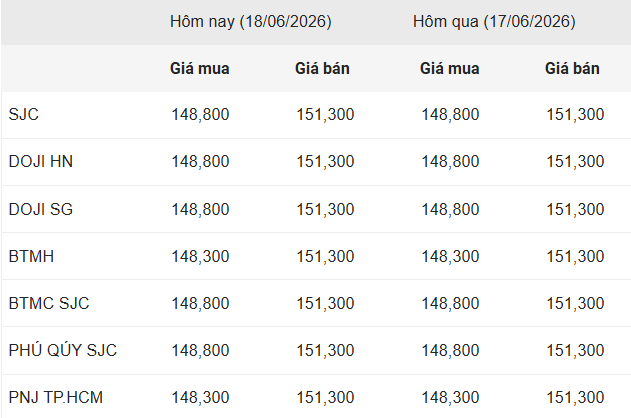Select the PHÚ QÚY SJC row label
Viewport: 631px width, 418px height.
(x=63, y=350)
